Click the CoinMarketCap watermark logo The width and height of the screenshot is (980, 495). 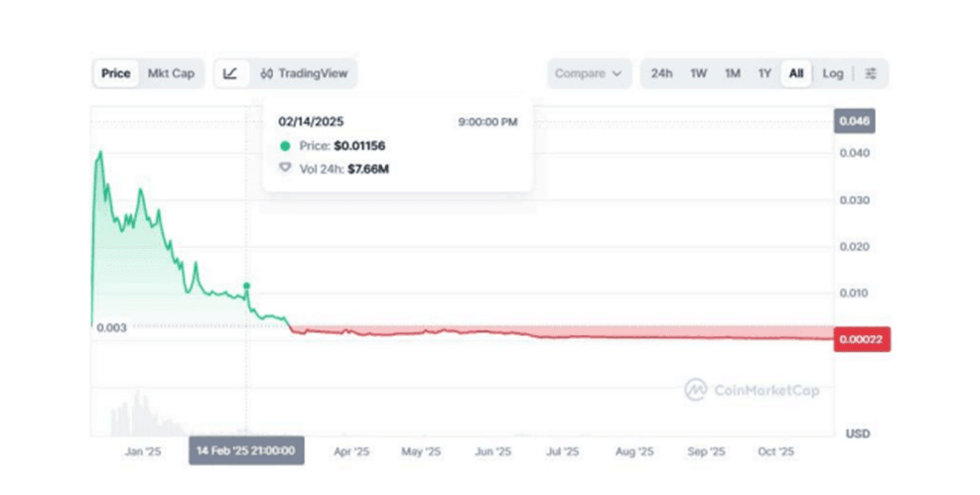point(752,390)
